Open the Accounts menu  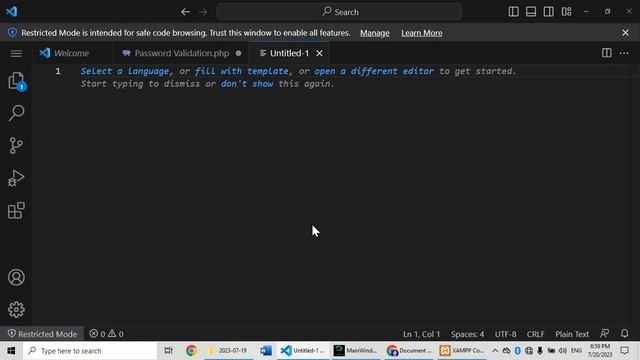point(16,278)
